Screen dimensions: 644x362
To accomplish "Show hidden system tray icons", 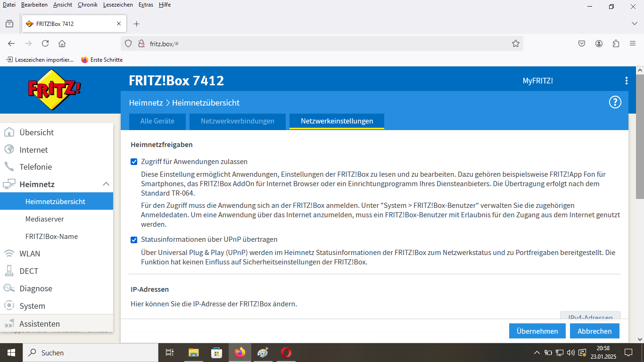I will 537,353.
